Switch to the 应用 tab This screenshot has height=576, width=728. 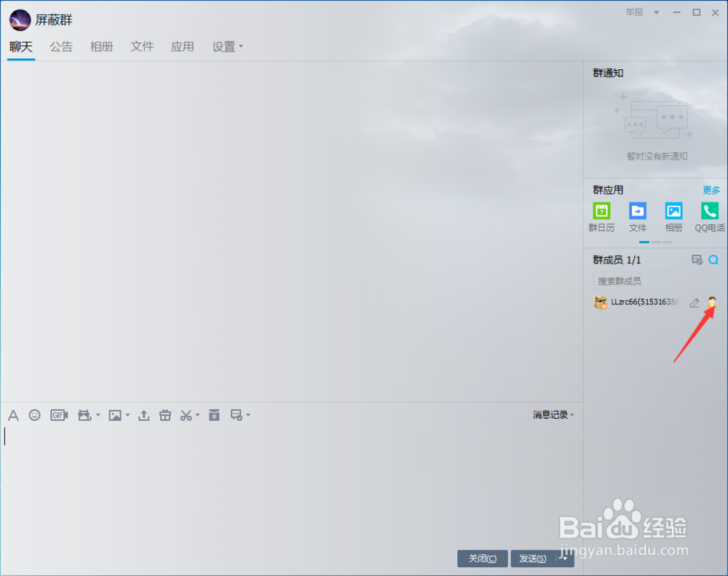pos(183,47)
